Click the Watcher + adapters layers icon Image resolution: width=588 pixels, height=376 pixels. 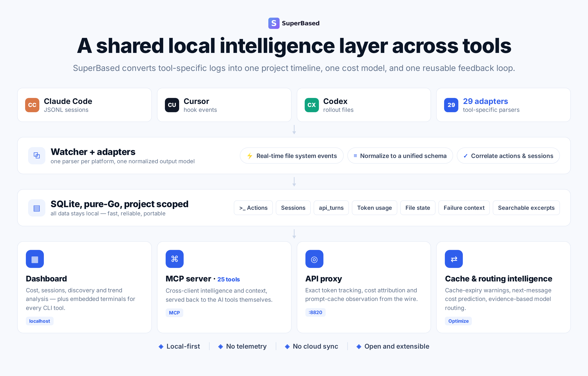tap(37, 156)
